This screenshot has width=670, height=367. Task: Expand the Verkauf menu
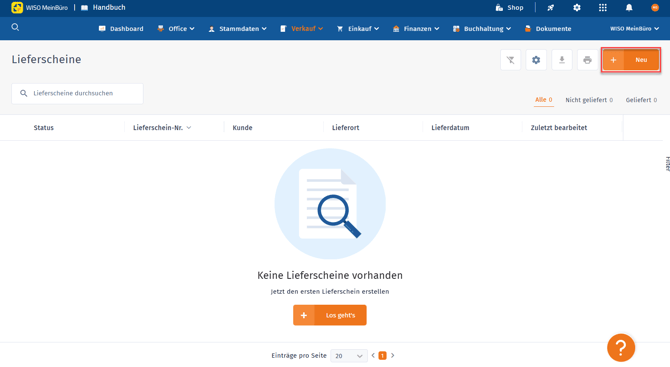point(301,29)
